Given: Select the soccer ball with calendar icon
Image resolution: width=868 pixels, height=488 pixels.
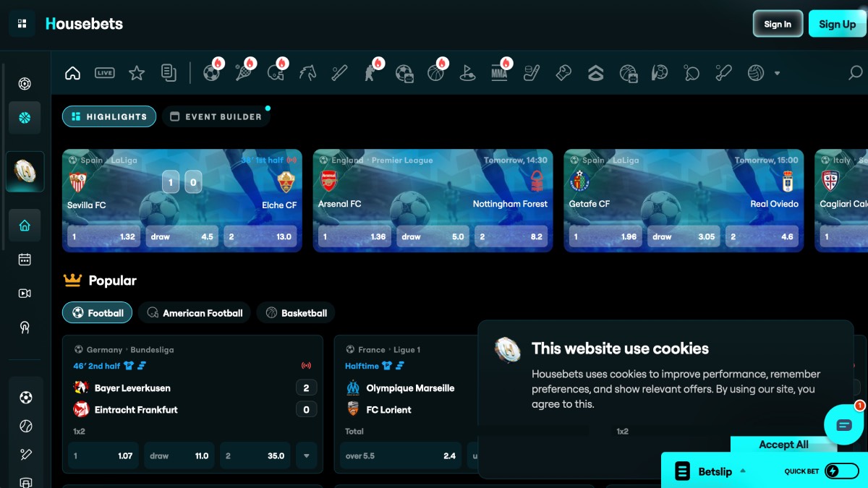Looking at the screenshot, I should 404,73.
